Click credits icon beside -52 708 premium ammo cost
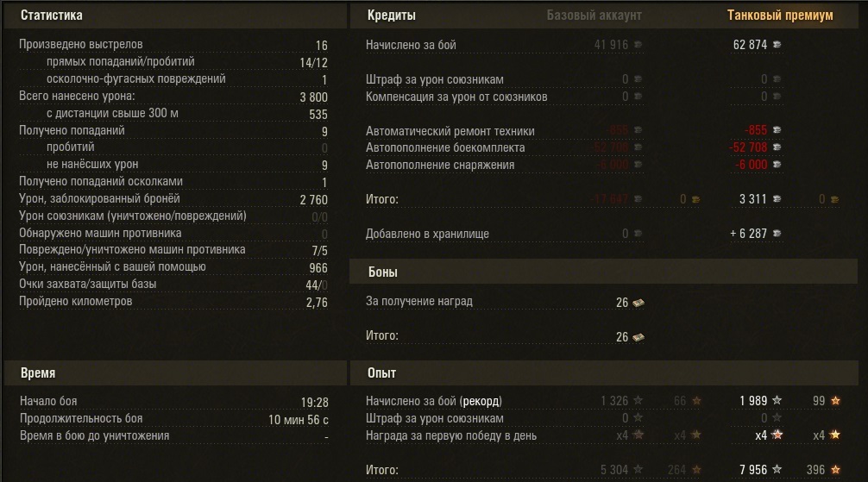Image resolution: width=868 pixels, height=482 pixels. (x=777, y=148)
